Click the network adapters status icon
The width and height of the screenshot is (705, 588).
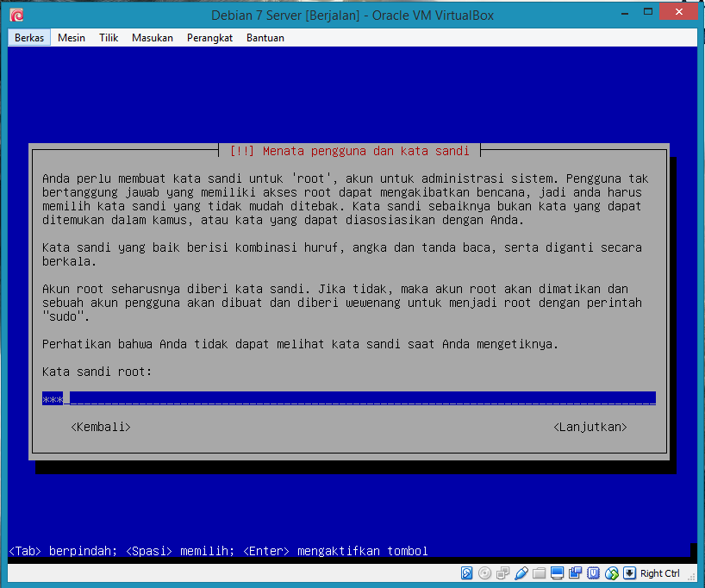[x=503, y=572]
